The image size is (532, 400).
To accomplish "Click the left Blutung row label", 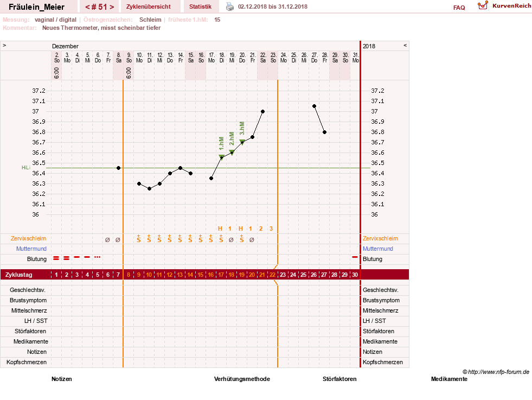I will [x=37, y=259].
